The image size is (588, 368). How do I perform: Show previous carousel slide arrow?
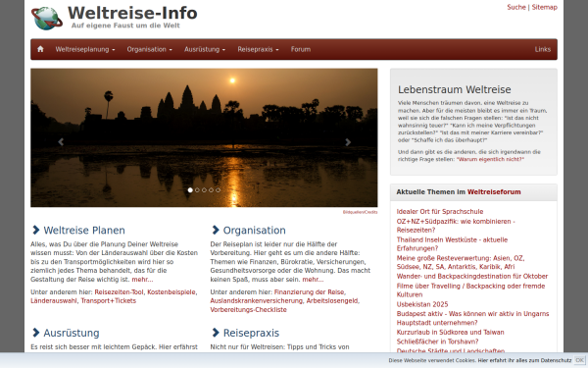[x=61, y=142]
